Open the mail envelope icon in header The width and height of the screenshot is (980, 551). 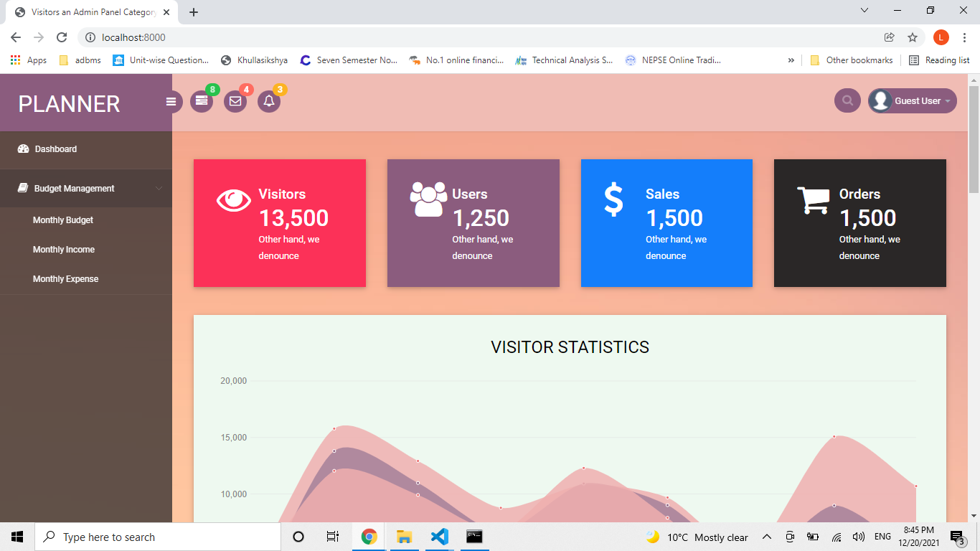[235, 102]
